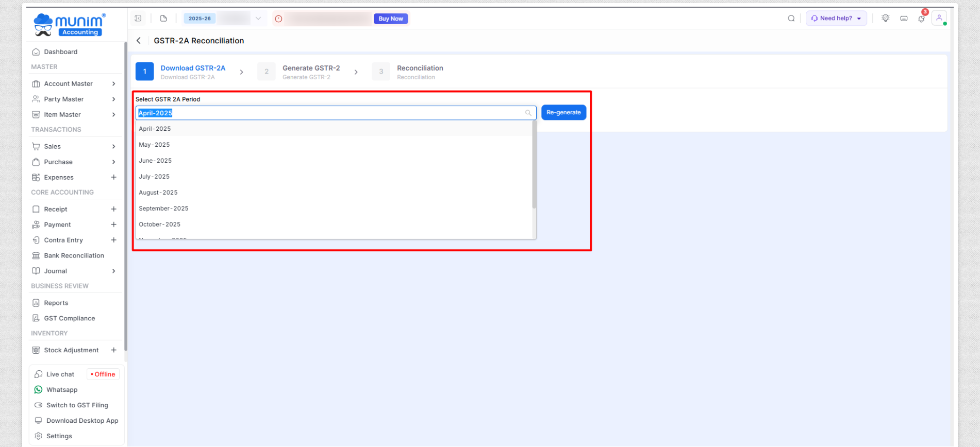Click the period dropdown list scrollbar

(x=534, y=165)
